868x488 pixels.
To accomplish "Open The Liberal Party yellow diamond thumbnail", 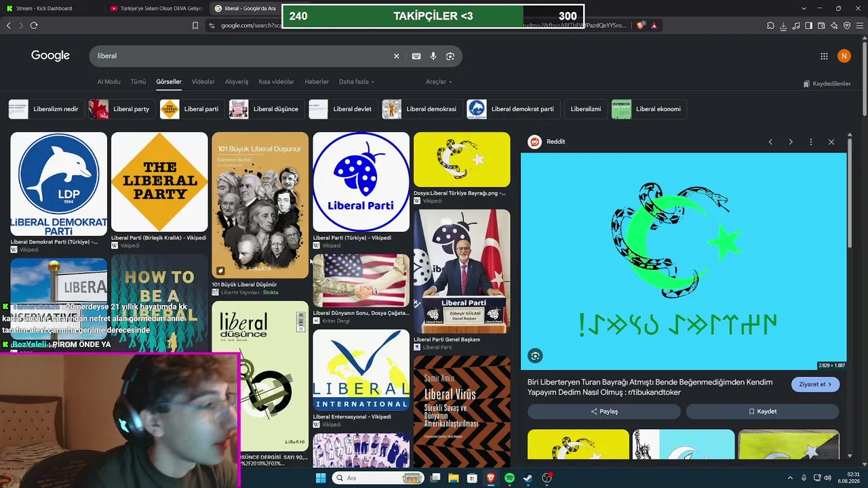I will (x=159, y=182).
